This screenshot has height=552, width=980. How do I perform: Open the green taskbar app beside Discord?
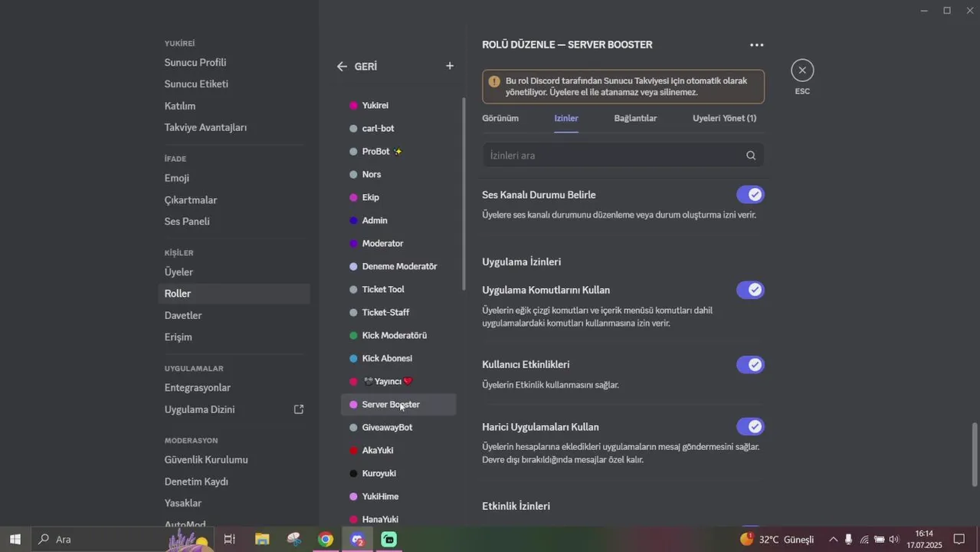(389, 539)
